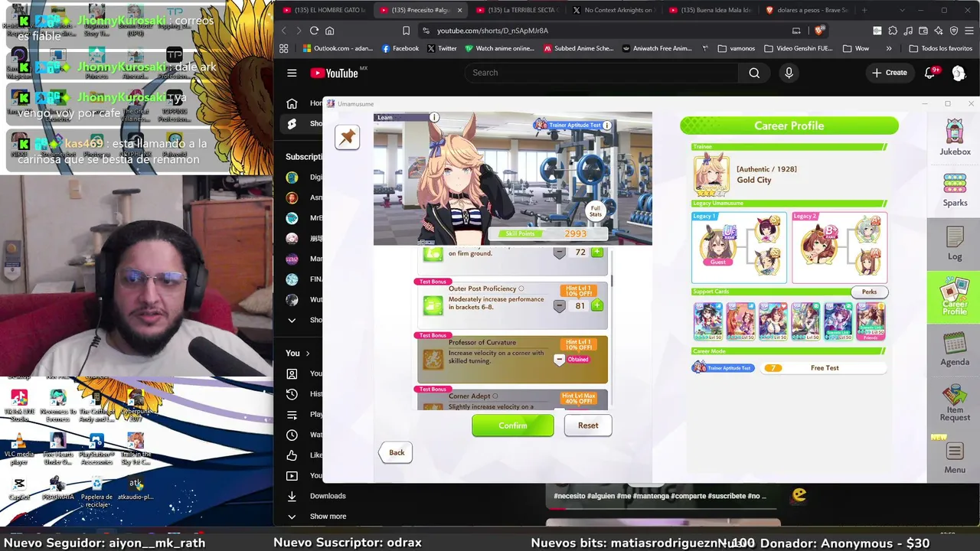This screenshot has width=980, height=551.
Task: Open the Friends support card thumbnail
Action: click(871, 321)
